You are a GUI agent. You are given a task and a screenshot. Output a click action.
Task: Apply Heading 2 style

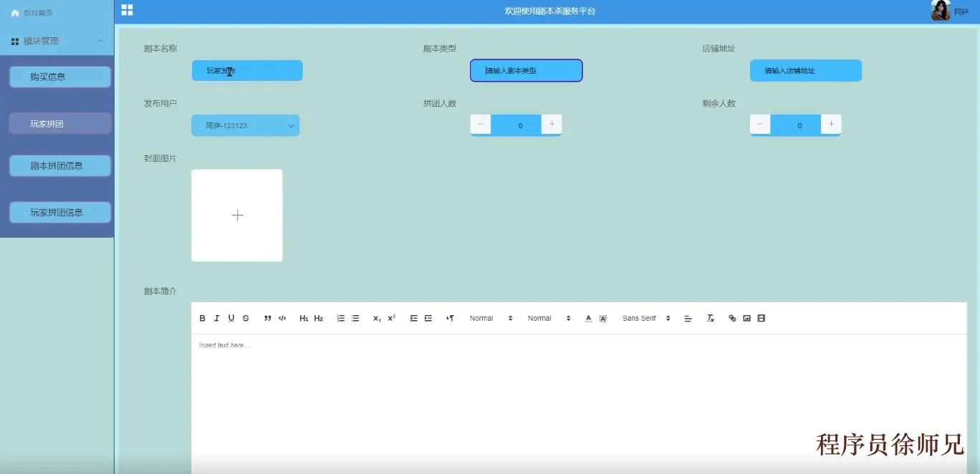[x=319, y=318]
